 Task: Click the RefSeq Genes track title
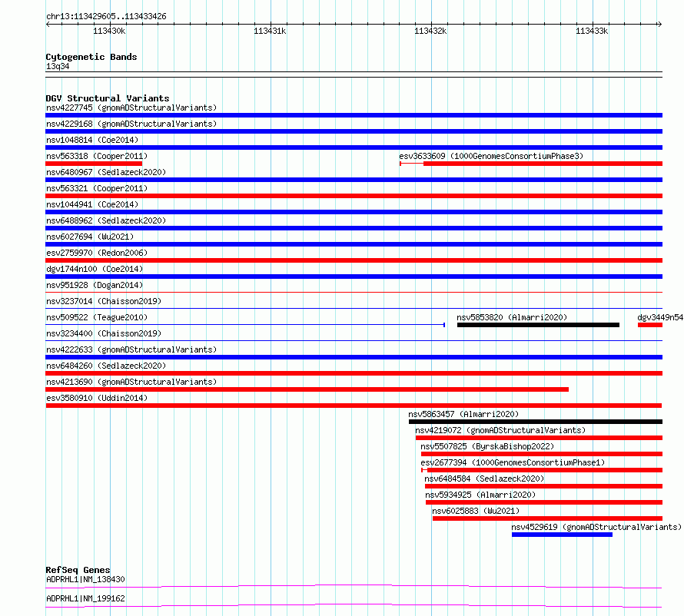[78, 570]
